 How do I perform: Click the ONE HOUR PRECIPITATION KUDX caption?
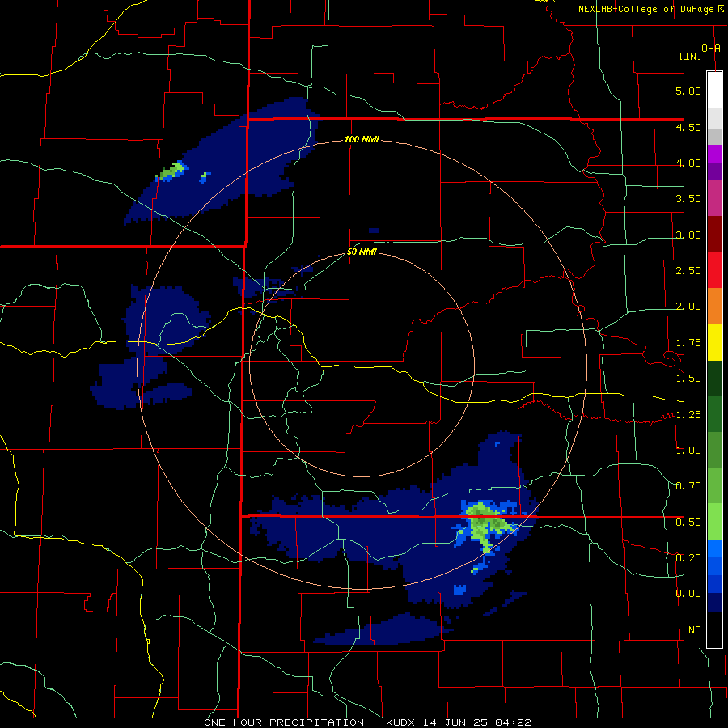[x=367, y=722]
